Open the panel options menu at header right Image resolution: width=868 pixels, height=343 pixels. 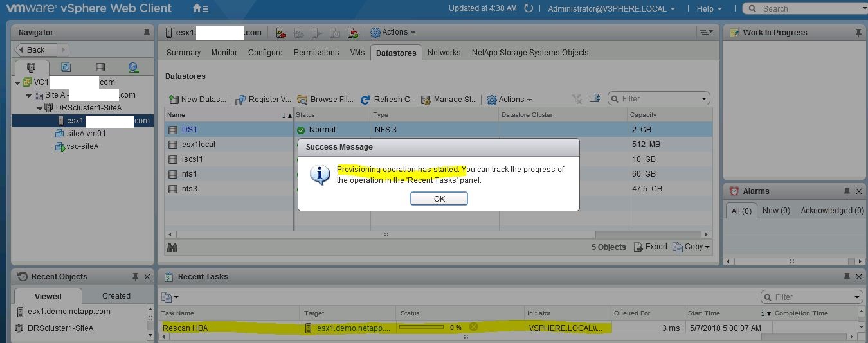click(x=705, y=32)
